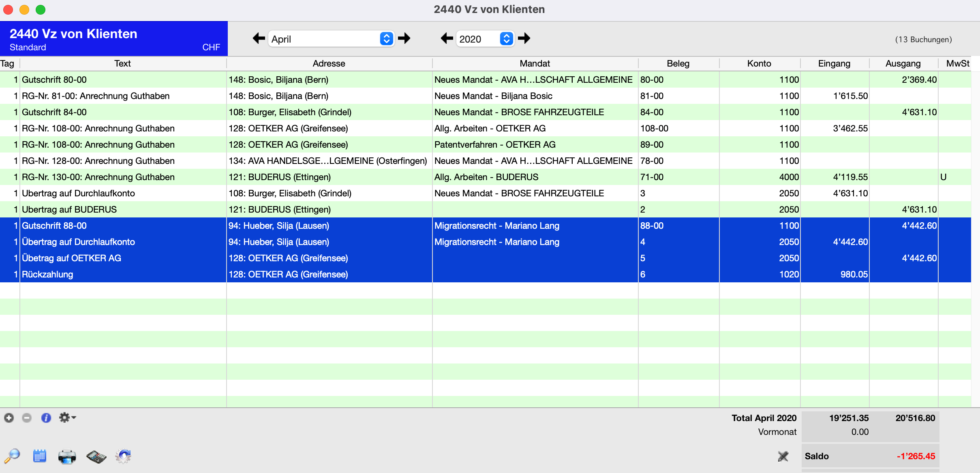The image size is (980, 473).
Task: Select 'RG-Nr. 130-00: Anrechnung Guthaben' row
Action: coord(486,177)
